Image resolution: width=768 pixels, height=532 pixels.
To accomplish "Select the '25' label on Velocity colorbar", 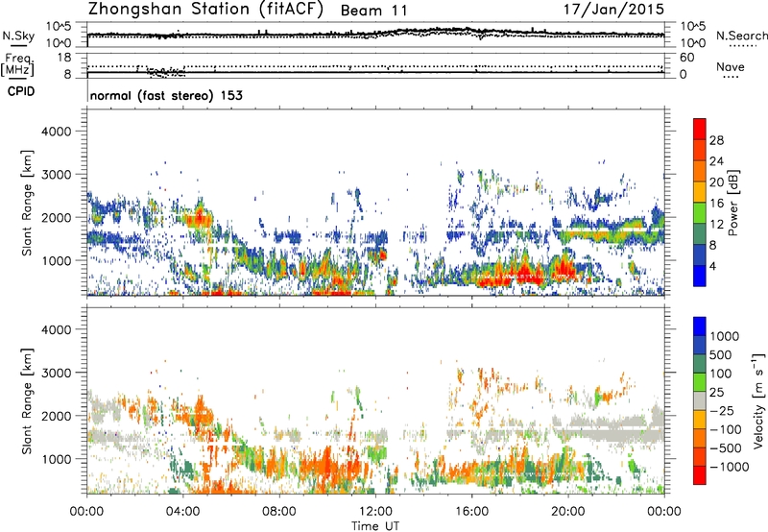I will pyautogui.click(x=717, y=393).
